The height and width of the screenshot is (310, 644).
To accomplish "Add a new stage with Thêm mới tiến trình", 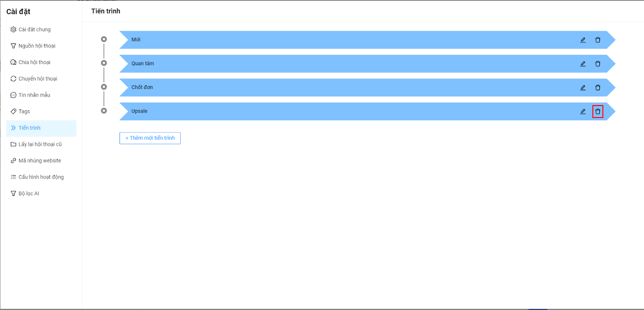I will (150, 138).
